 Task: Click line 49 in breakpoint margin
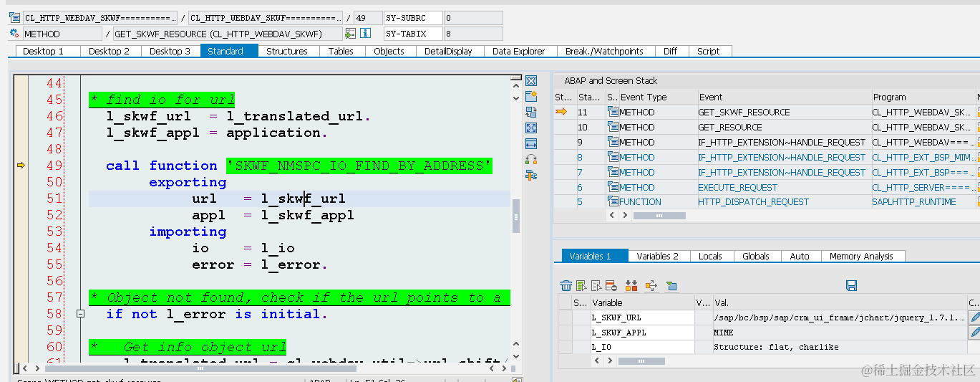coord(21,166)
